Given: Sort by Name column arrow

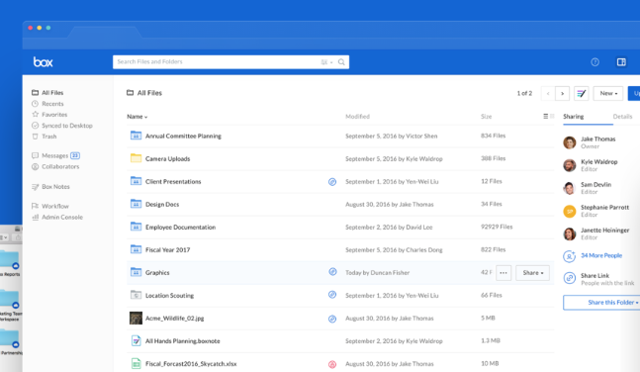Looking at the screenshot, I should (146, 117).
